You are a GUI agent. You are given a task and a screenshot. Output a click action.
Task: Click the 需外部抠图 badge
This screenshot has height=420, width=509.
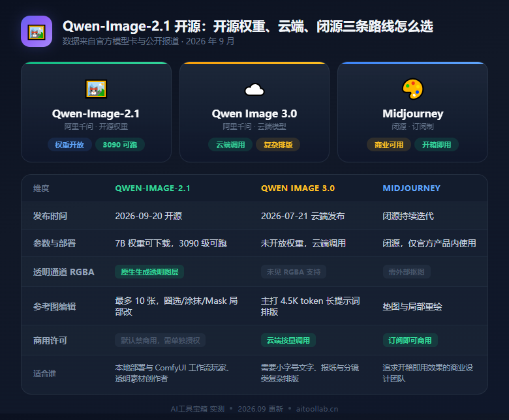tap(407, 272)
